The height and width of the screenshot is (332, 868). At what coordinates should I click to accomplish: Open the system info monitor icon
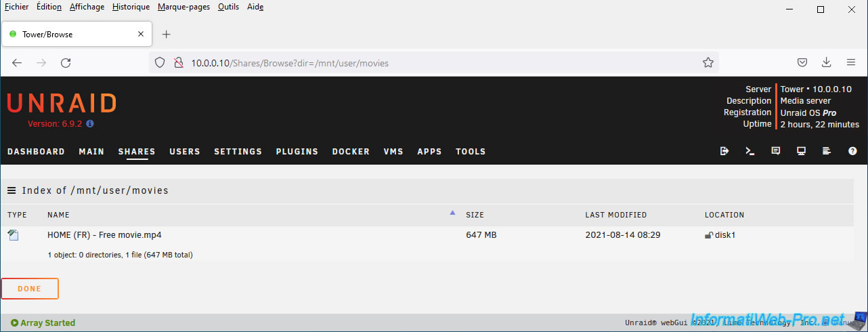(x=801, y=151)
